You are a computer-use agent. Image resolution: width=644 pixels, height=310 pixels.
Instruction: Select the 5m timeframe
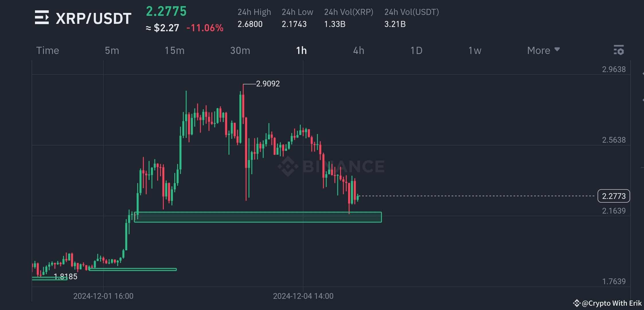tap(112, 51)
